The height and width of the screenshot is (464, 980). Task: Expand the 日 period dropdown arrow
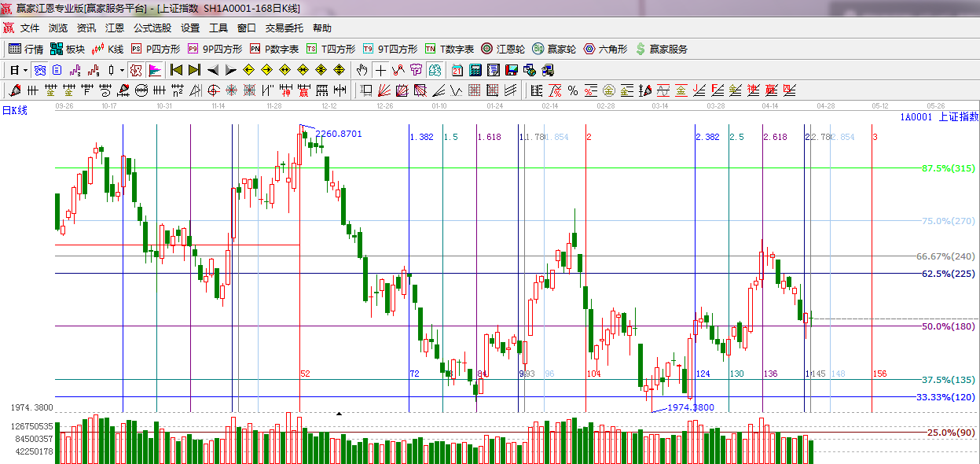pos(25,70)
